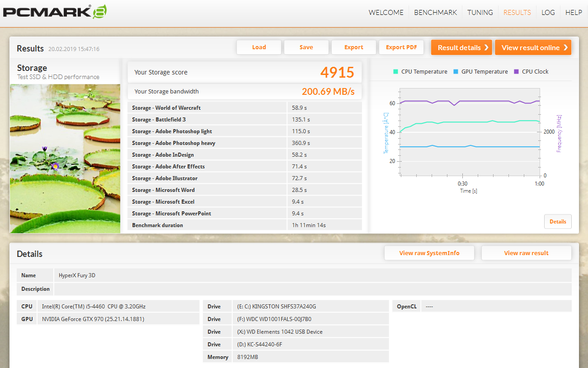Click the Storage section heading
This screenshot has height=368, width=588.
pyautogui.click(x=32, y=68)
